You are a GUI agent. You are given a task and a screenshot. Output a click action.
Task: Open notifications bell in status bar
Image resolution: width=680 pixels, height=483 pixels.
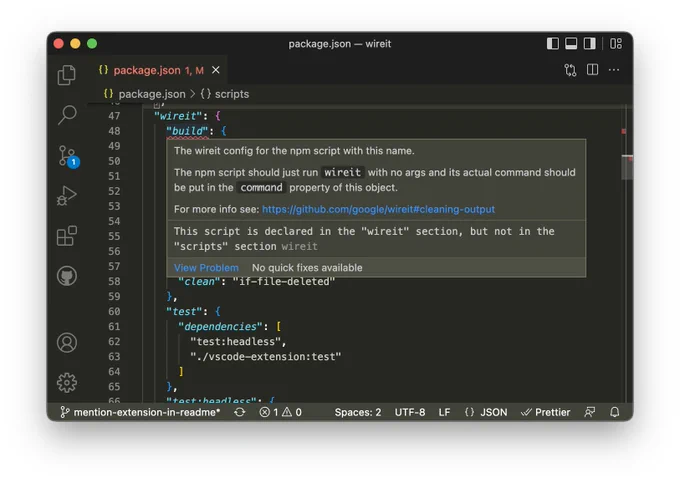pyautogui.click(x=615, y=412)
